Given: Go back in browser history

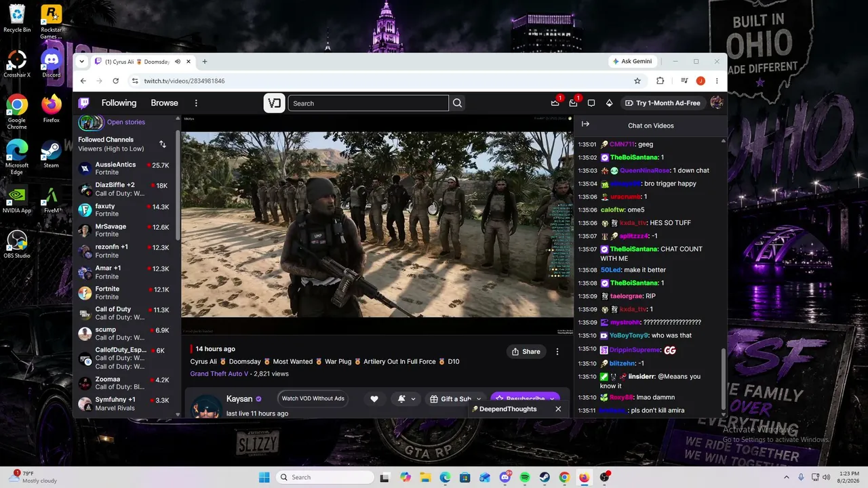Looking at the screenshot, I should (x=83, y=81).
